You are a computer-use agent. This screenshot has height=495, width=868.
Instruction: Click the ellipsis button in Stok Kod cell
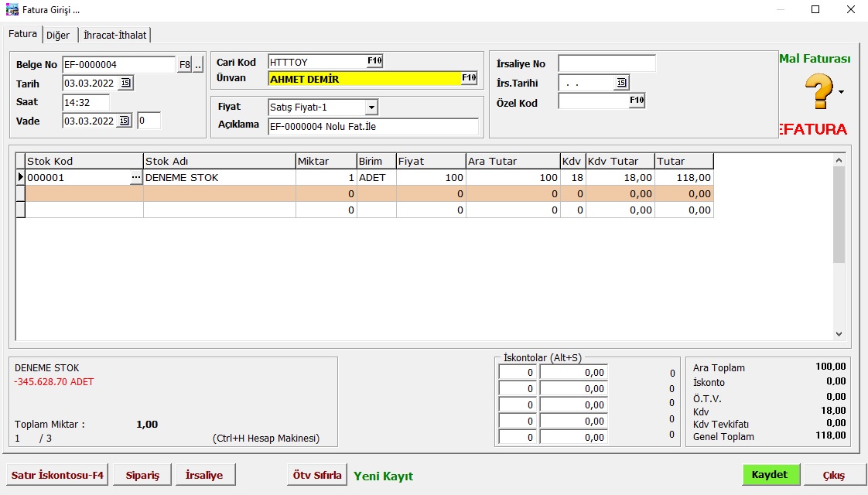(x=136, y=178)
